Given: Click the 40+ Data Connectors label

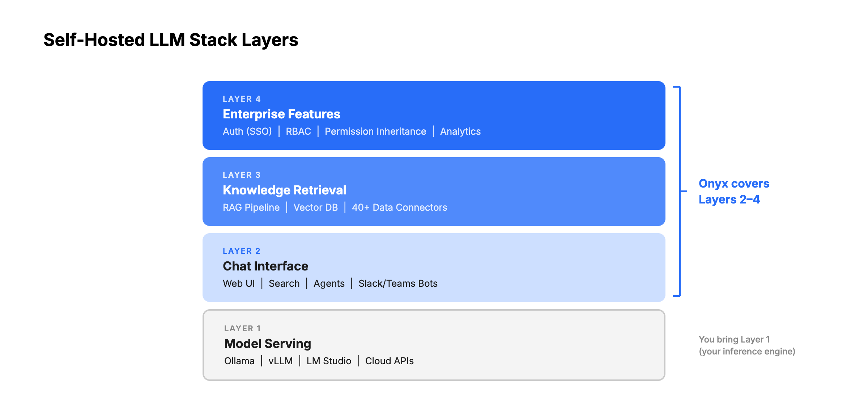Looking at the screenshot, I should [x=399, y=207].
